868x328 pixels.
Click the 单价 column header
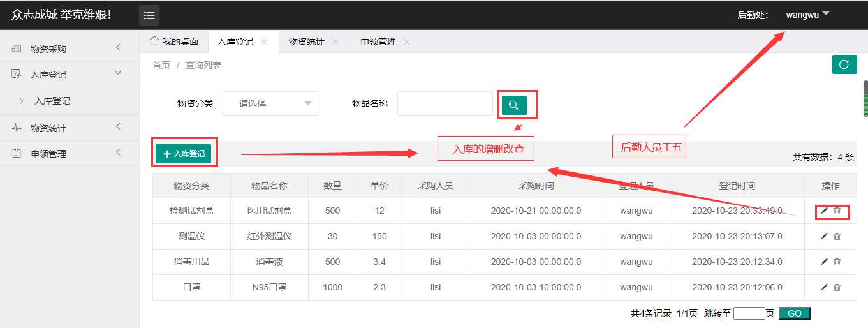click(x=379, y=186)
